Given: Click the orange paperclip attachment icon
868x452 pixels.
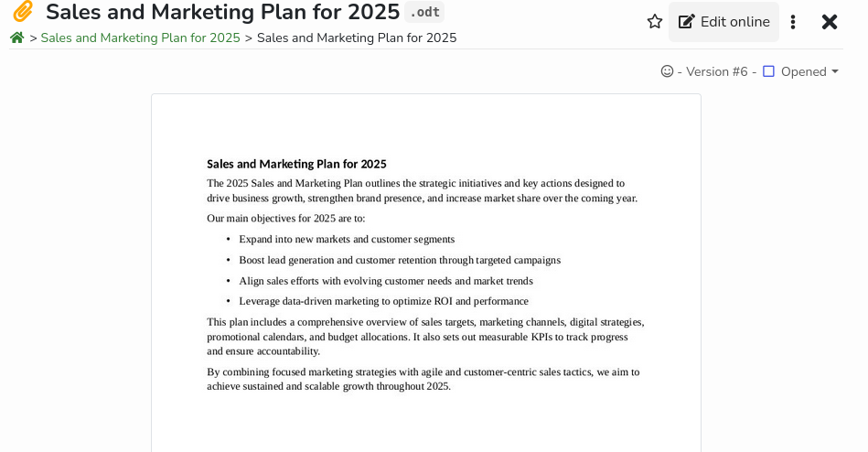Looking at the screenshot, I should (23, 12).
